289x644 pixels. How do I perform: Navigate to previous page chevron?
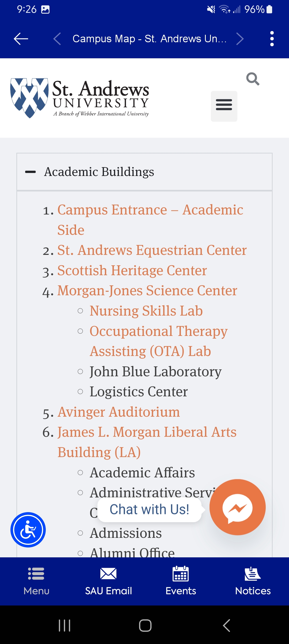(57, 39)
